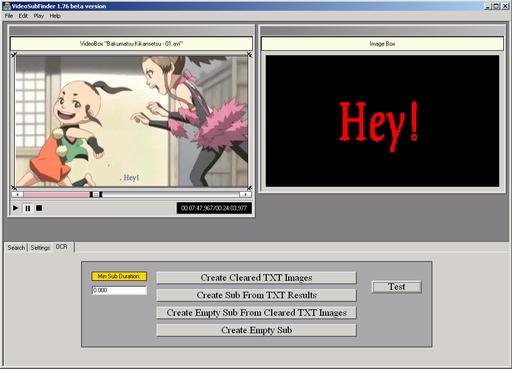Close the VideoSubFinder window
The height and width of the screenshot is (369, 512).
click(x=505, y=6)
